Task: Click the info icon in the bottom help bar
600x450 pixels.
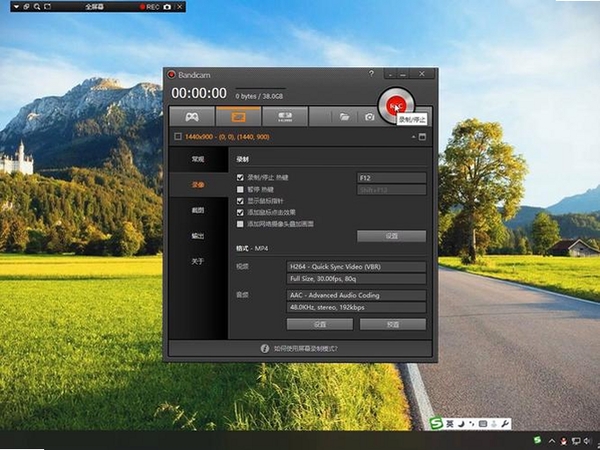Action: coord(265,348)
